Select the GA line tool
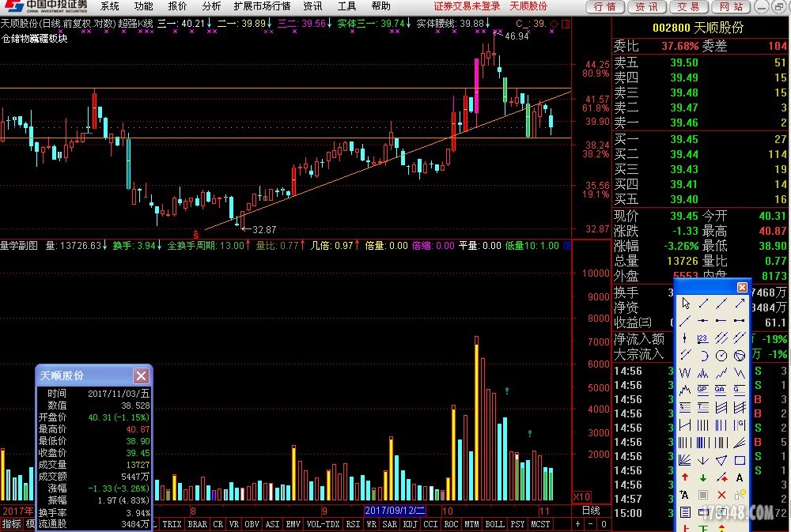 [721, 389]
